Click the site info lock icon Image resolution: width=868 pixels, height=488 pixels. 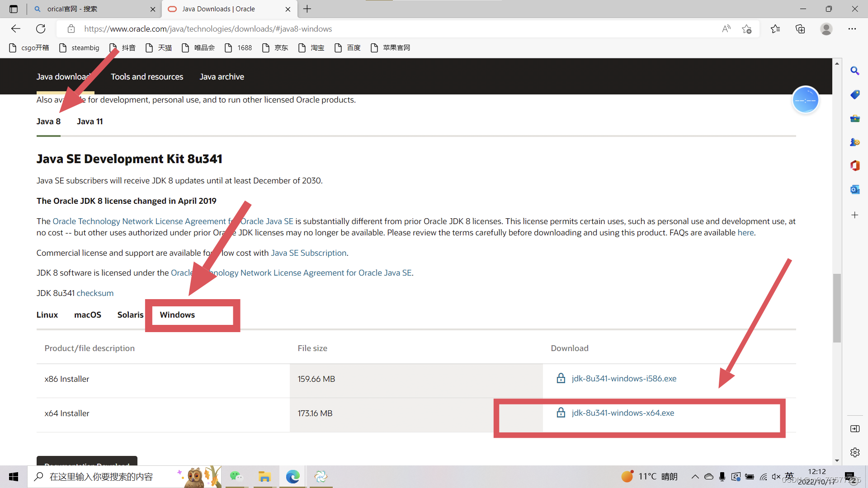click(x=71, y=29)
